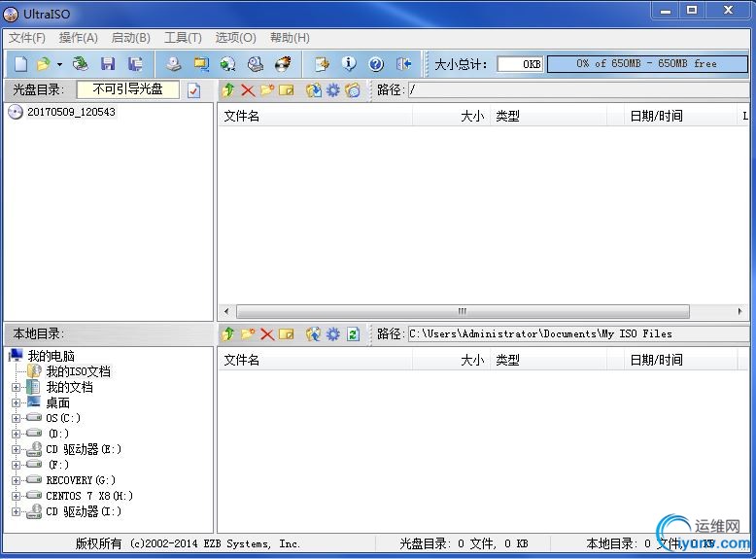Open the 工具(T) menu

click(x=183, y=38)
